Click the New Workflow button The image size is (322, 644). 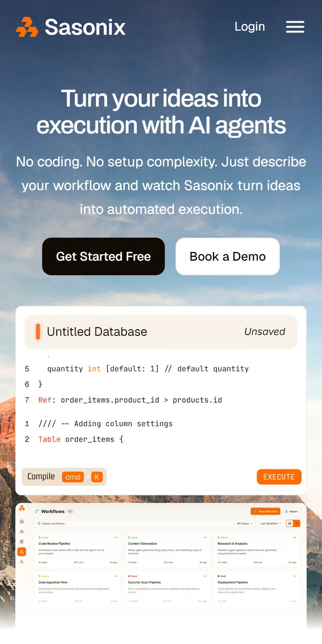[x=266, y=511]
